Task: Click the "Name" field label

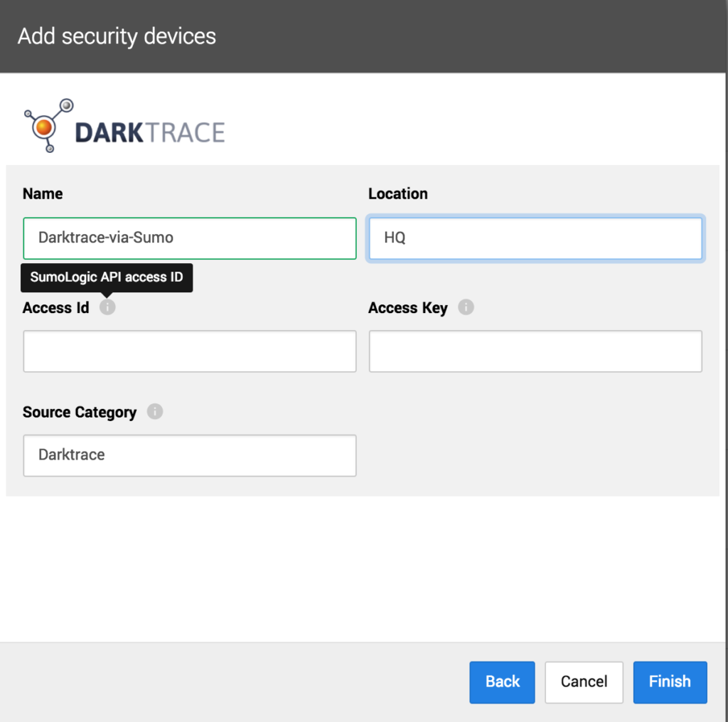Action: pyautogui.click(x=43, y=193)
